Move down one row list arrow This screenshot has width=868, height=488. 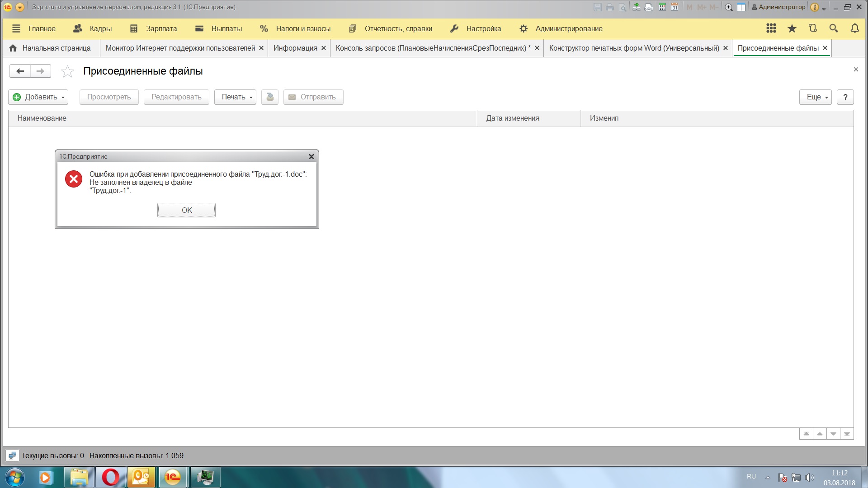[x=833, y=434]
